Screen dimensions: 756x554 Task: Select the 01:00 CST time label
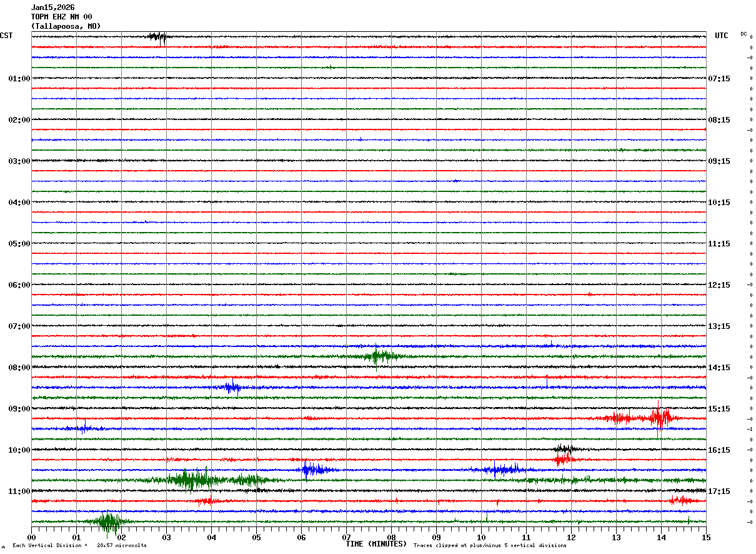click(x=19, y=79)
